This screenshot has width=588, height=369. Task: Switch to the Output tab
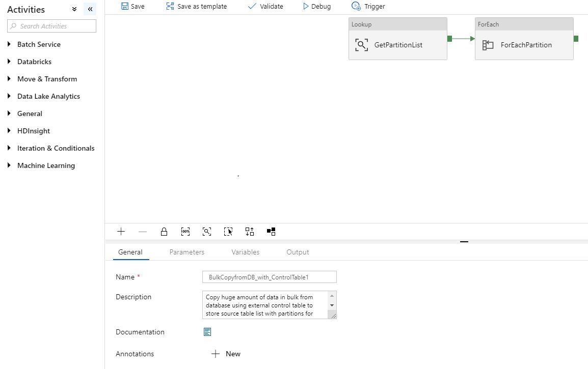(x=298, y=252)
